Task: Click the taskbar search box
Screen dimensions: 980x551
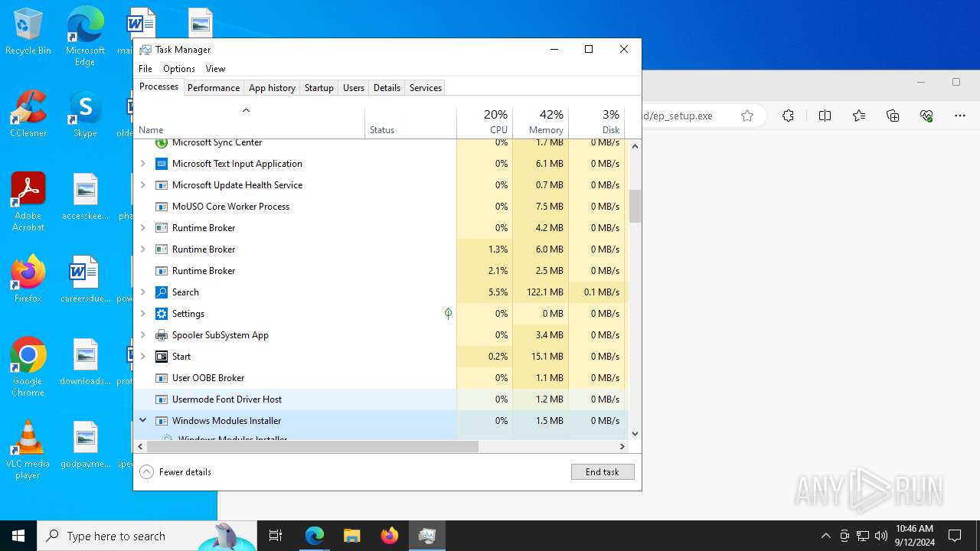Action: tap(147, 536)
